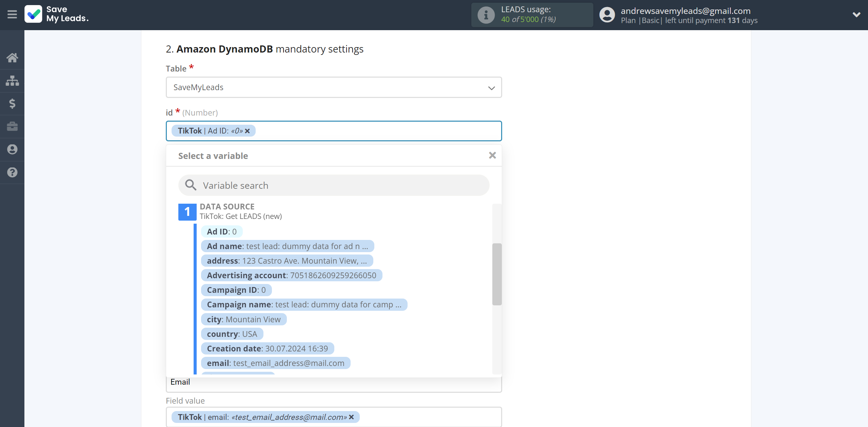The height and width of the screenshot is (427, 868).
Task: Select the Creation date variable
Action: click(268, 348)
